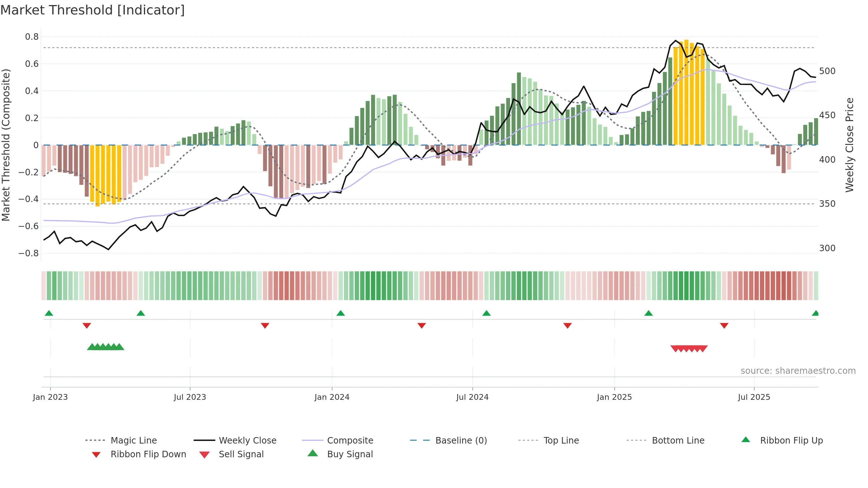This screenshot has height=488, width=868.
Task: Click the Weekly Close Price axis title
Action: 850,145
